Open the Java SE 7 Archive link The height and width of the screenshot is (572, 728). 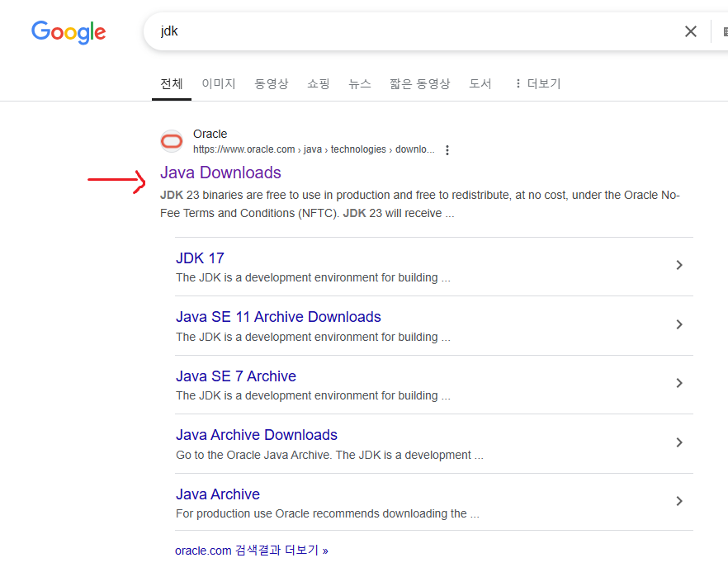[236, 376]
